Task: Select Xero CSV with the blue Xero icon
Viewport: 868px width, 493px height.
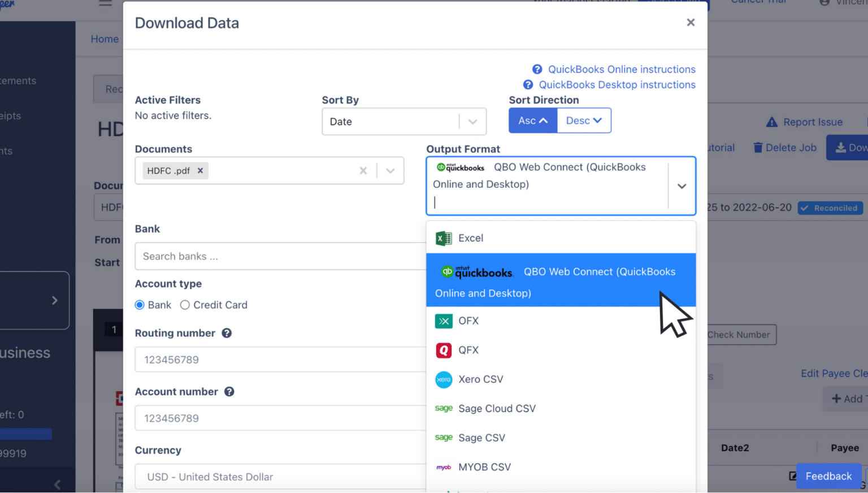Action: click(475, 379)
